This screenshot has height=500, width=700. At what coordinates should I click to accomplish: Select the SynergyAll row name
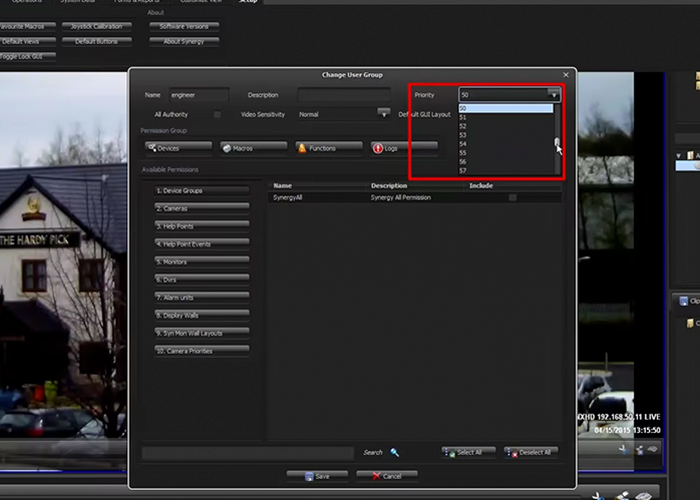288,197
